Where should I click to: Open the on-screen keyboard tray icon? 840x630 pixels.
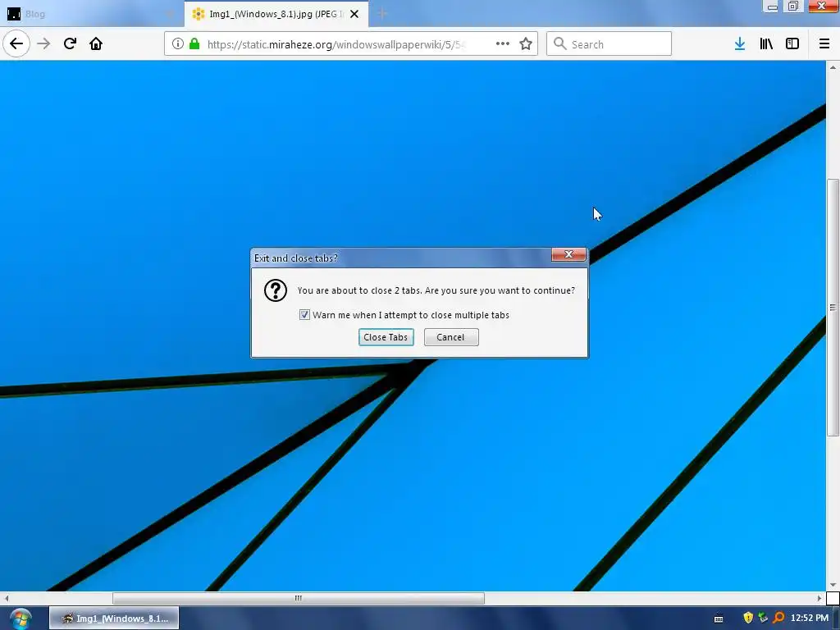[x=719, y=619]
